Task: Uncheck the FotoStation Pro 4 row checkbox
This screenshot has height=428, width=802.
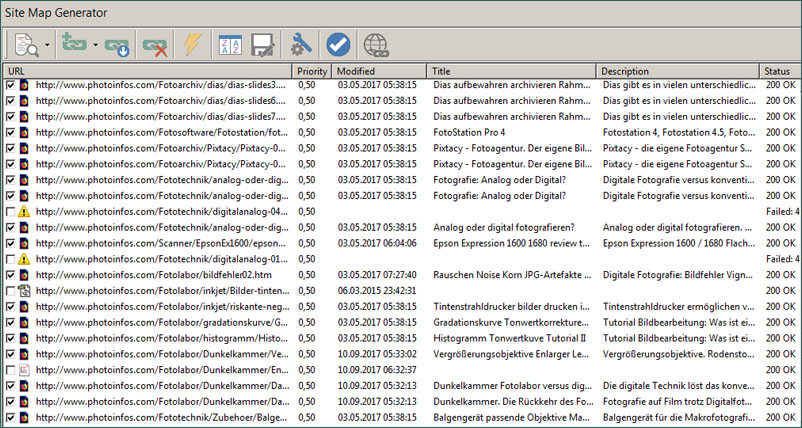Action: pyautogui.click(x=10, y=132)
